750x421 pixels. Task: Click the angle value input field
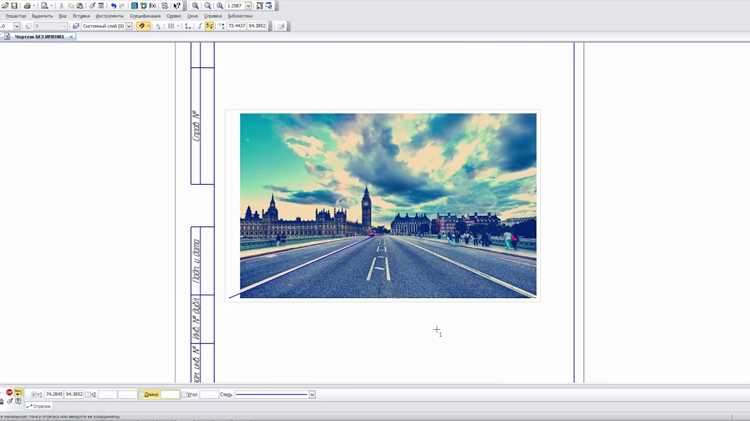pyautogui.click(x=209, y=395)
